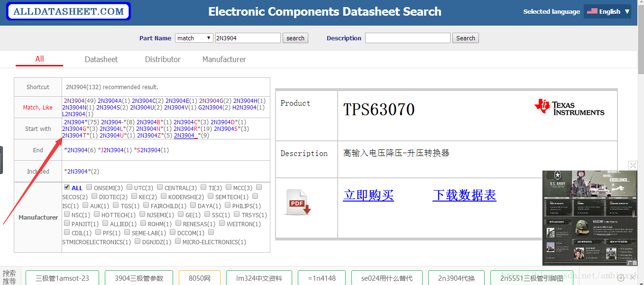
Task: Open the U.S. Army ad thumbnail
Action: click(x=590, y=218)
